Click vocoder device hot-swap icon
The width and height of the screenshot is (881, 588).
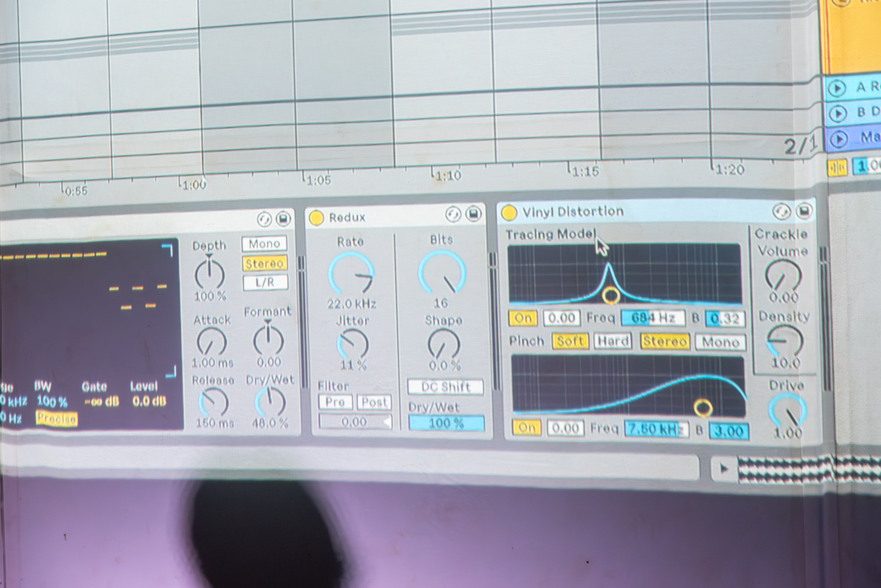(264, 219)
